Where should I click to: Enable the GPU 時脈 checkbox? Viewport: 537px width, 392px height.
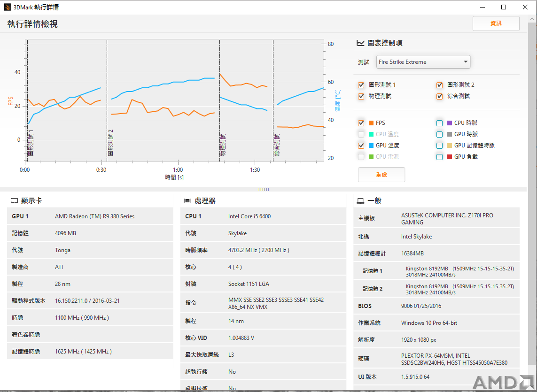pyautogui.click(x=440, y=134)
